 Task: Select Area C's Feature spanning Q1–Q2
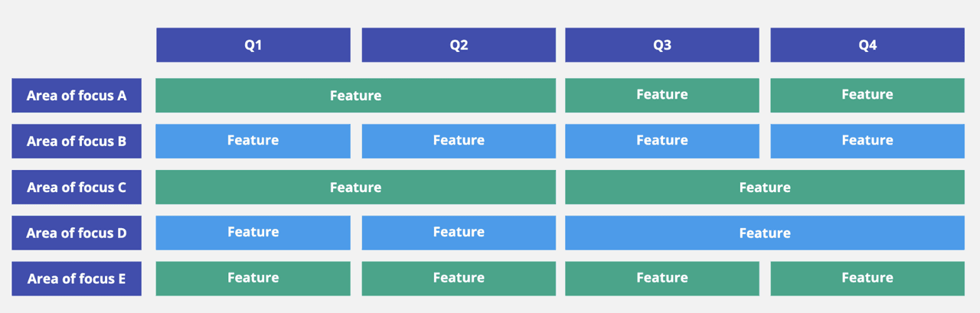click(355, 187)
